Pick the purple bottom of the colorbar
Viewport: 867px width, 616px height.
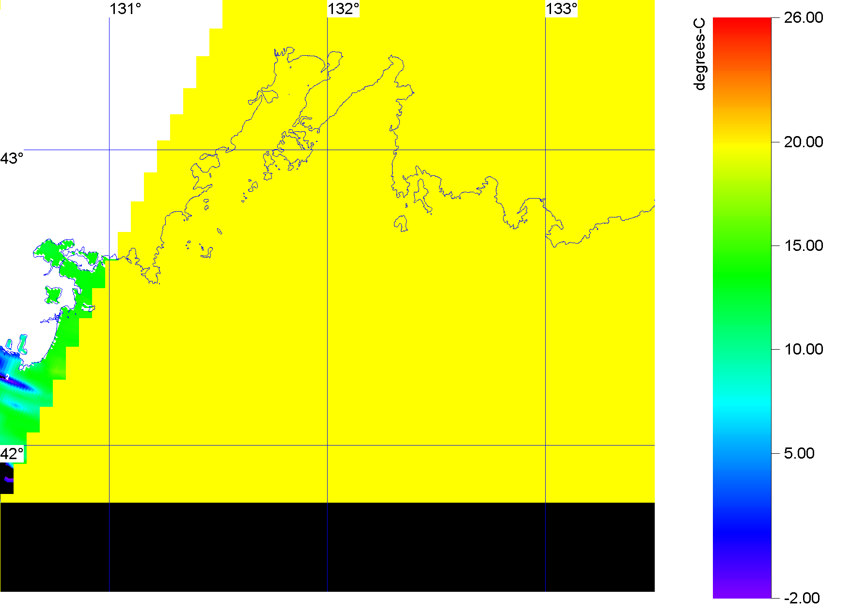click(742, 593)
